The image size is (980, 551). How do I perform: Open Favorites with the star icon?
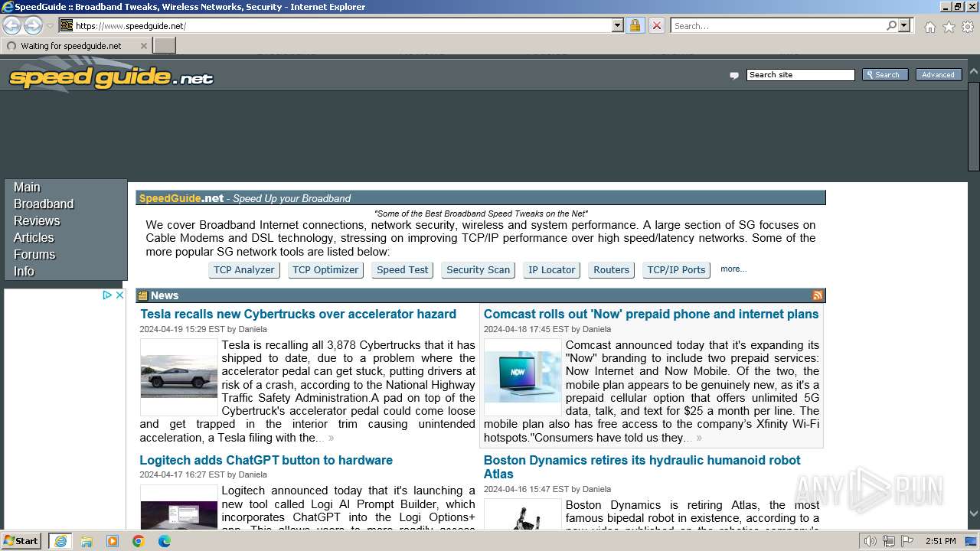click(949, 27)
